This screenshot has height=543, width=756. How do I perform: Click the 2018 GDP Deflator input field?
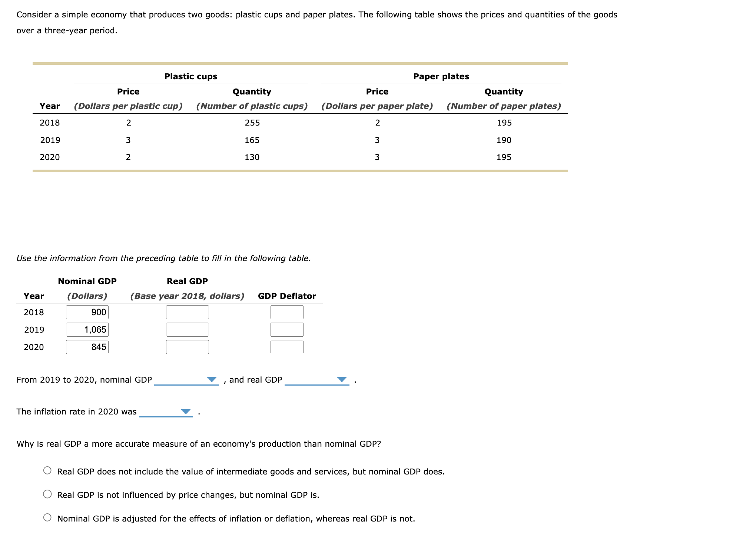coord(287,312)
